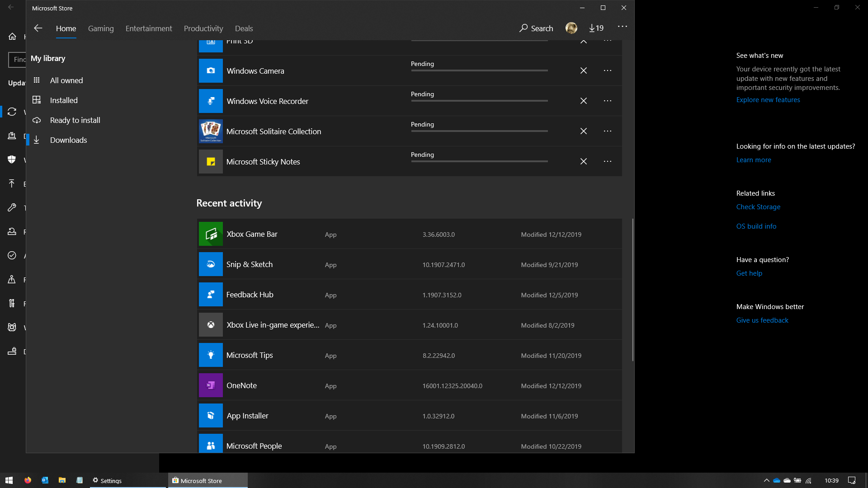Viewport: 868px width, 488px height.
Task: Switch to the Gaming tab
Action: point(101,28)
